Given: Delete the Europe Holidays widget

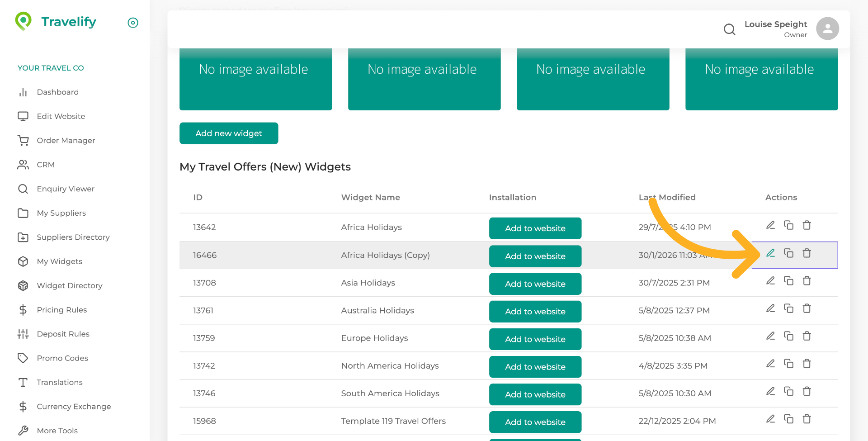Looking at the screenshot, I should click(807, 336).
